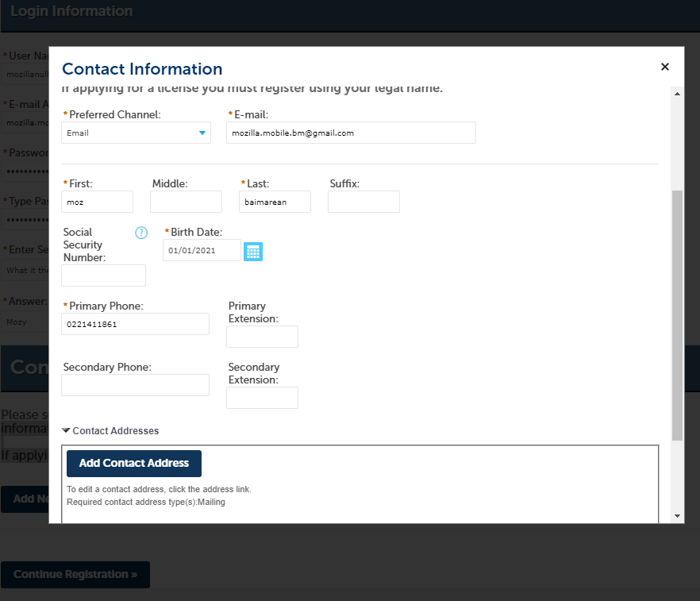Image resolution: width=700 pixels, height=601 pixels.
Task: Click the Social Security Number help icon
Action: click(141, 233)
